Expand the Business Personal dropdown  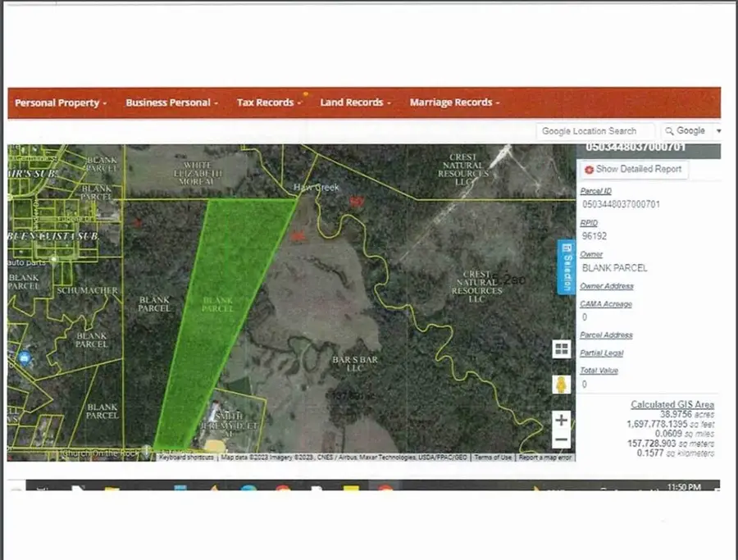(x=171, y=103)
